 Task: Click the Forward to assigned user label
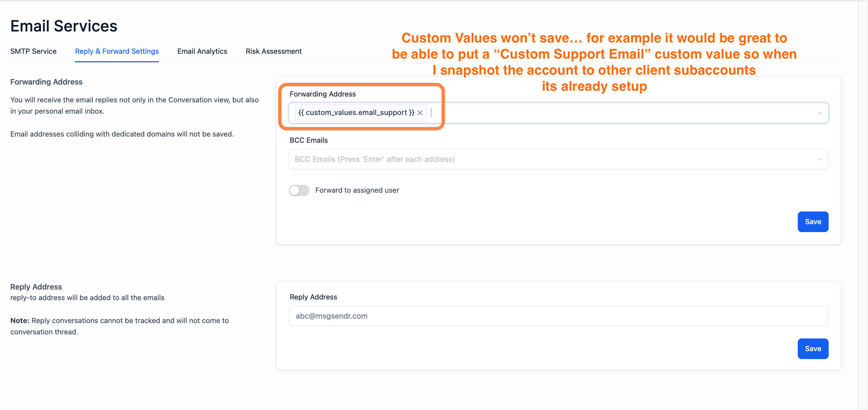click(x=357, y=190)
